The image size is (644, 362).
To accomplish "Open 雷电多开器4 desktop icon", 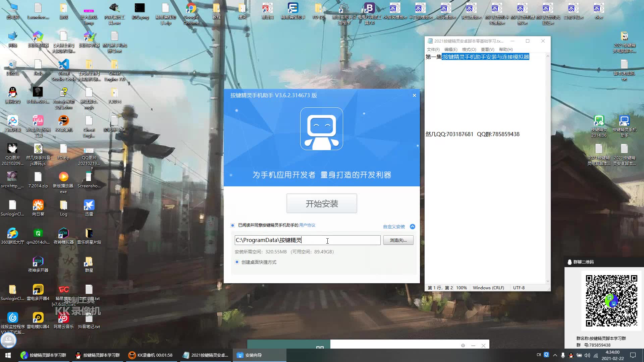I will pyautogui.click(x=38, y=292).
